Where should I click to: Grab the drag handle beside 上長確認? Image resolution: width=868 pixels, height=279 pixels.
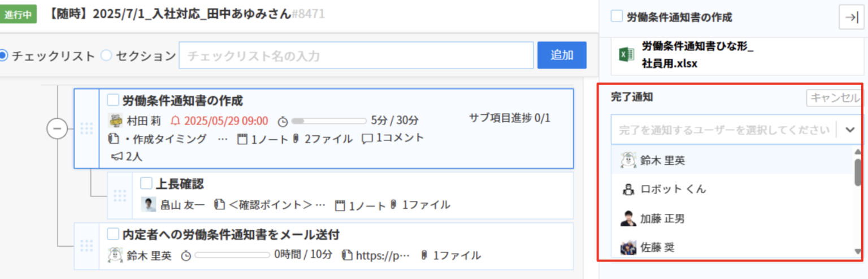[120, 196]
